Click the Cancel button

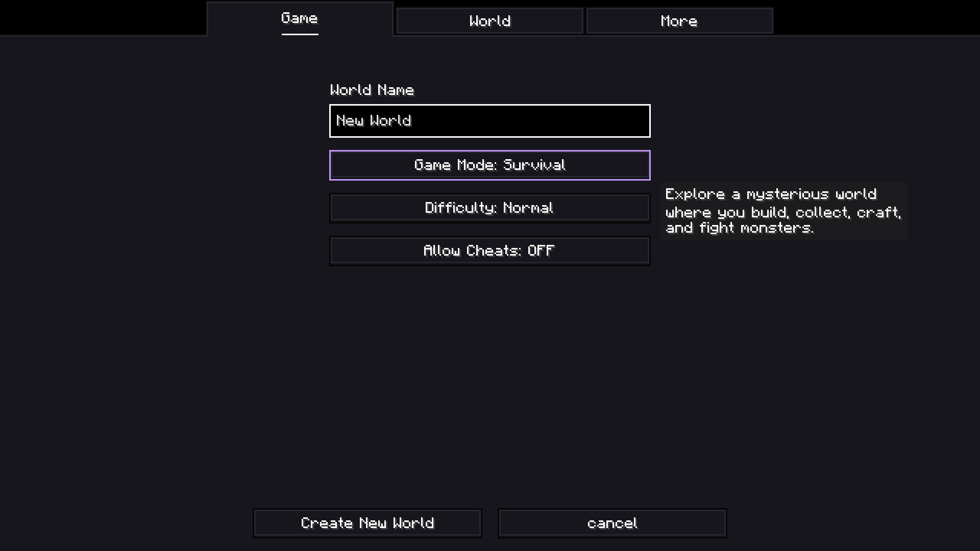pyautogui.click(x=612, y=523)
